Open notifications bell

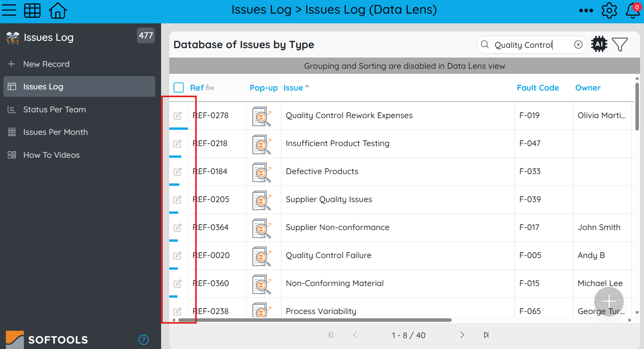tap(633, 10)
